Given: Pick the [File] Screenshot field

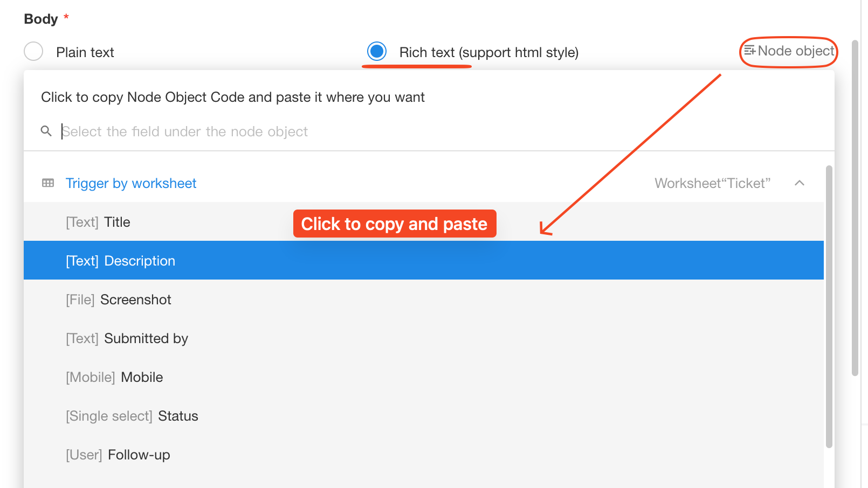Looking at the screenshot, I should click(424, 299).
